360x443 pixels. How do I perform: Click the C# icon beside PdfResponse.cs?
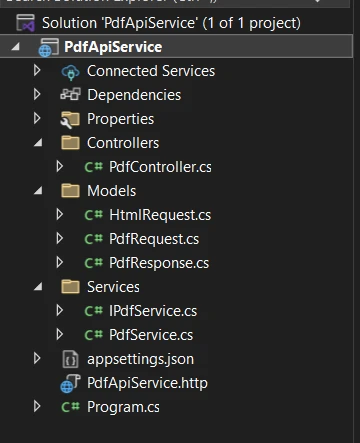coord(93,263)
